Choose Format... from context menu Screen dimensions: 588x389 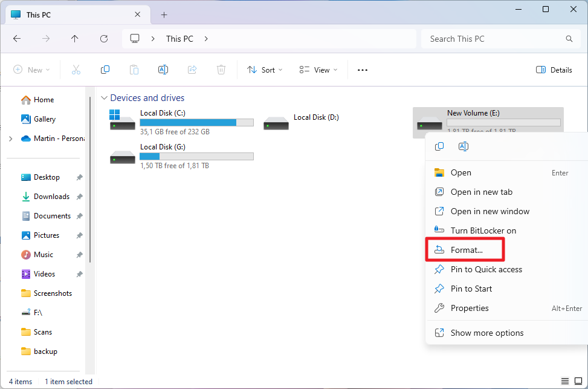coord(508,250)
